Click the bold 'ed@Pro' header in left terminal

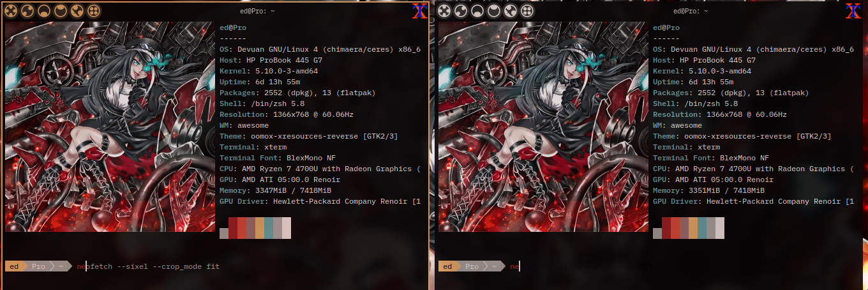(233, 27)
